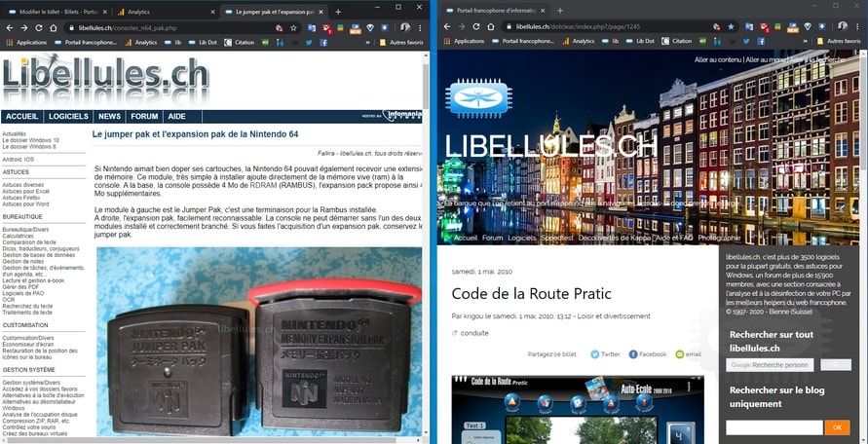Close the 'Modifier le billet' tab
Screen dimensions: 868x444
tap(104, 12)
